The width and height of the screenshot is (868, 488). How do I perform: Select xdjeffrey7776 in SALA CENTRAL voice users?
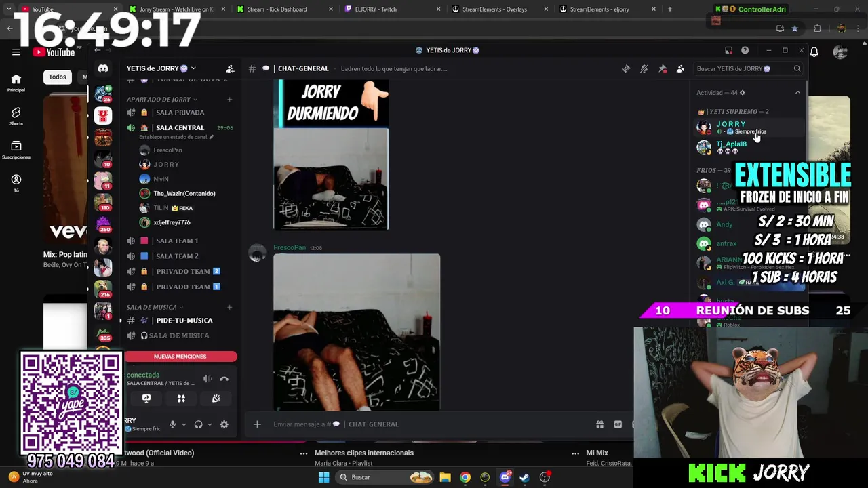click(172, 222)
